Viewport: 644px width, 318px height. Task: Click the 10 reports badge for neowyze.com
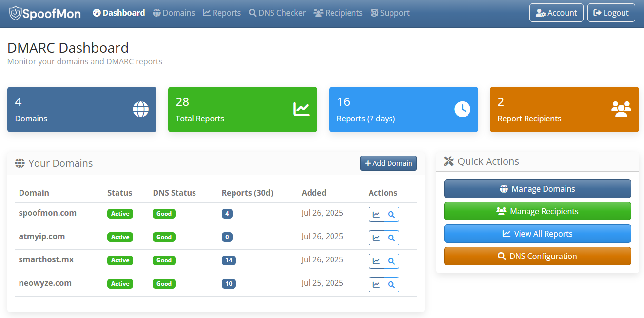(229, 284)
